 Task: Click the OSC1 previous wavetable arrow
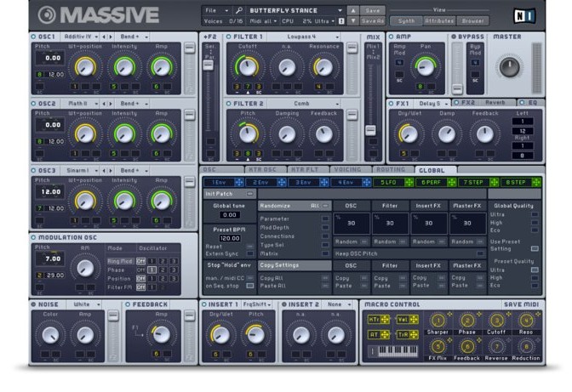[104, 37]
